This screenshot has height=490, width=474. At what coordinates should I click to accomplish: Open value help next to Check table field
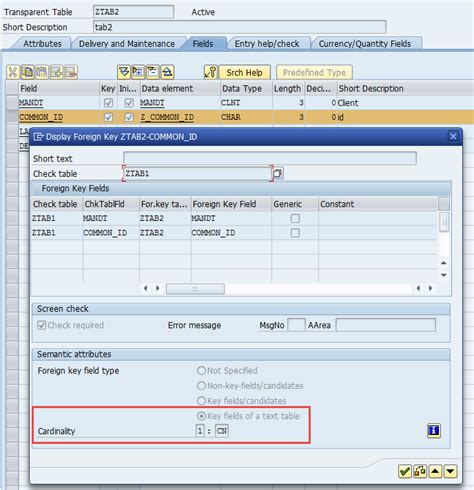point(277,173)
